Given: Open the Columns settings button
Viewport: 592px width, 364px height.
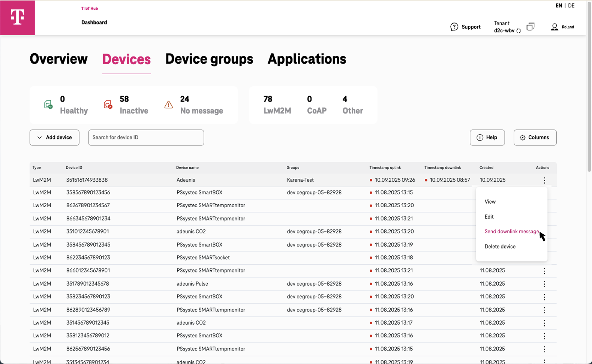Looking at the screenshot, I should pyautogui.click(x=535, y=138).
